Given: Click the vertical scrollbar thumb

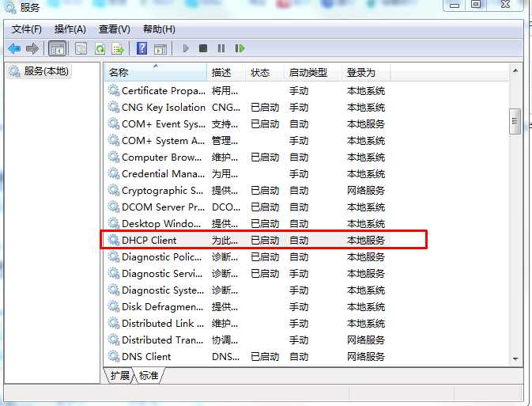Looking at the screenshot, I should point(515,121).
